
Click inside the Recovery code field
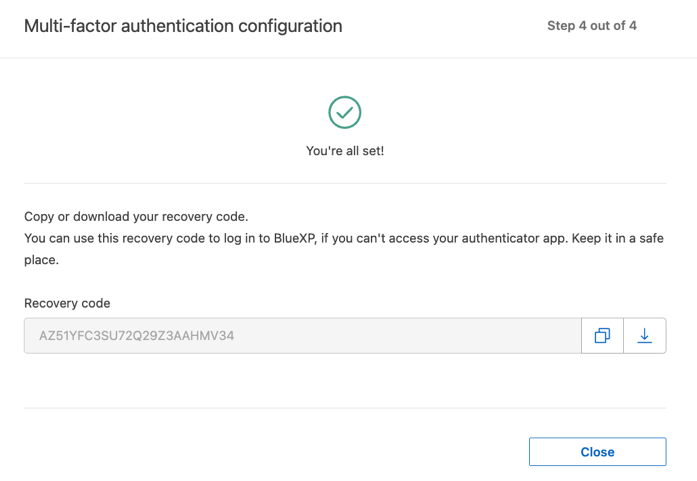[400, 336]
